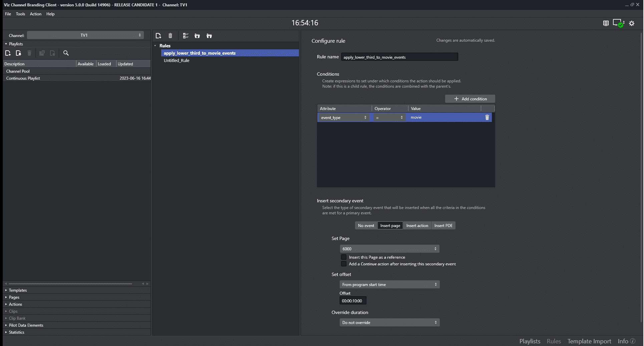
Task: Open the 'From program start time' dropdown
Action: 389,285
